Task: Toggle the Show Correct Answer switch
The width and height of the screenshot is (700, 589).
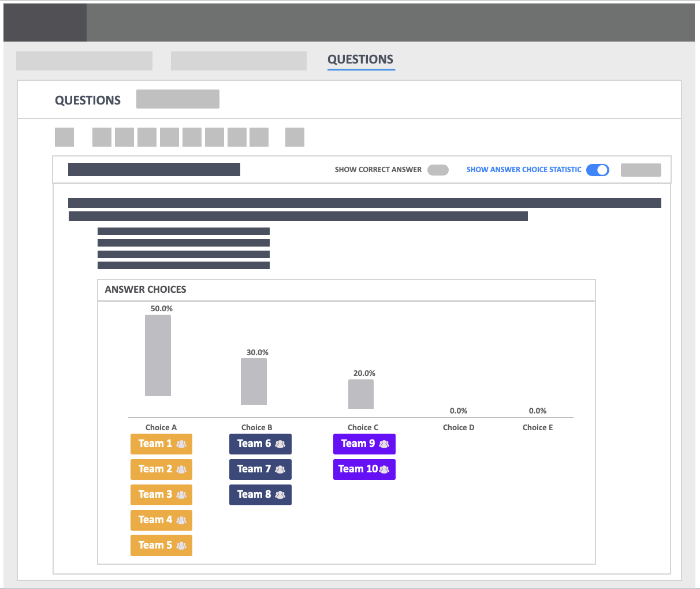Action: [438, 170]
